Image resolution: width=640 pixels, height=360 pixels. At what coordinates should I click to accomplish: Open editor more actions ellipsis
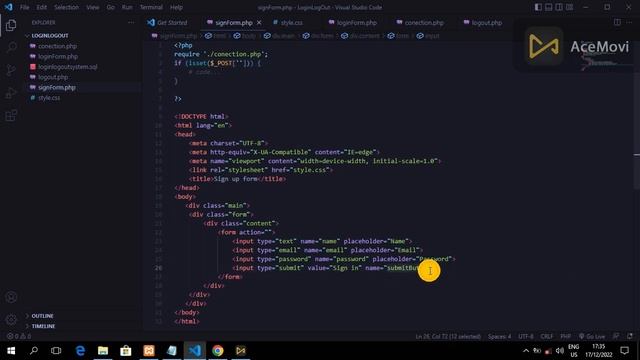[x=629, y=22]
